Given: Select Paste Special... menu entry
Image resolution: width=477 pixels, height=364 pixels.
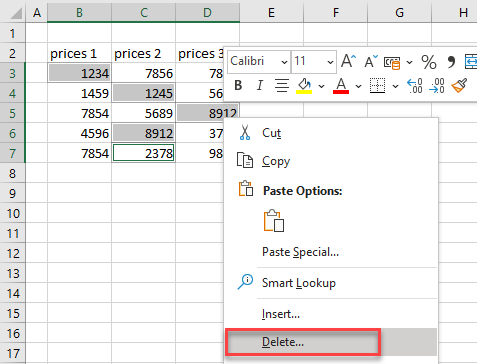Looking at the screenshot, I should click(x=300, y=252).
